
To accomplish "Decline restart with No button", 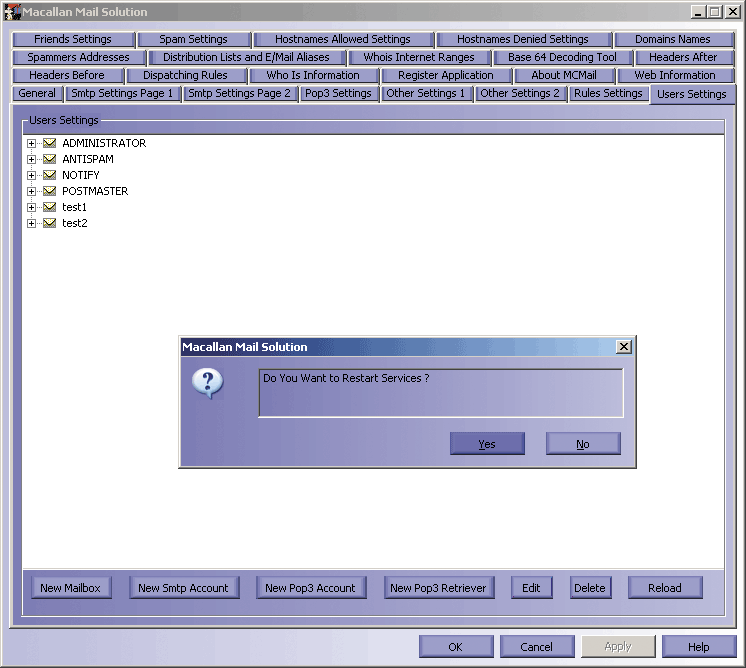I will click(583, 443).
